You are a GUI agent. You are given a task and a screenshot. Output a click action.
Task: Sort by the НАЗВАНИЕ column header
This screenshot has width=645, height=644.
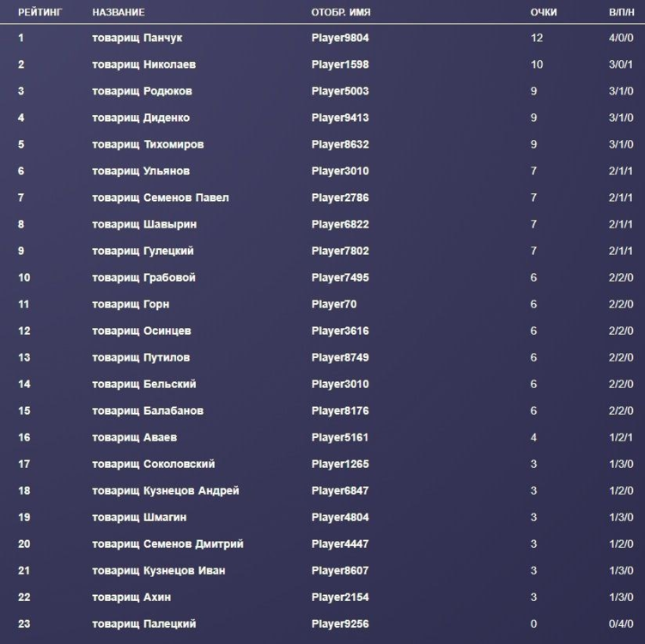click(119, 12)
